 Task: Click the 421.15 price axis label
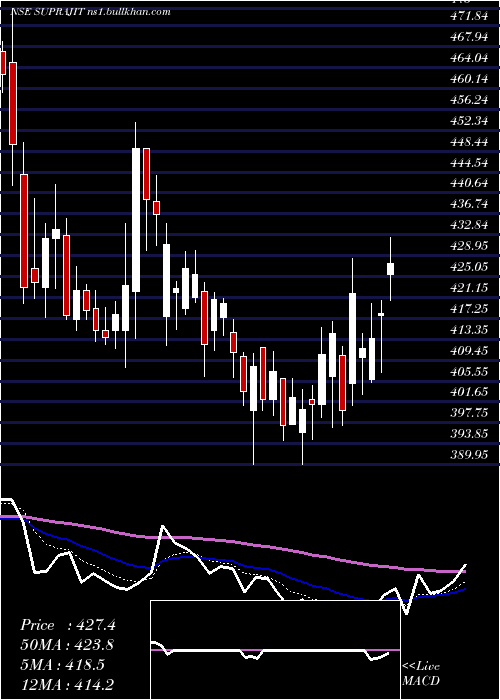click(469, 288)
